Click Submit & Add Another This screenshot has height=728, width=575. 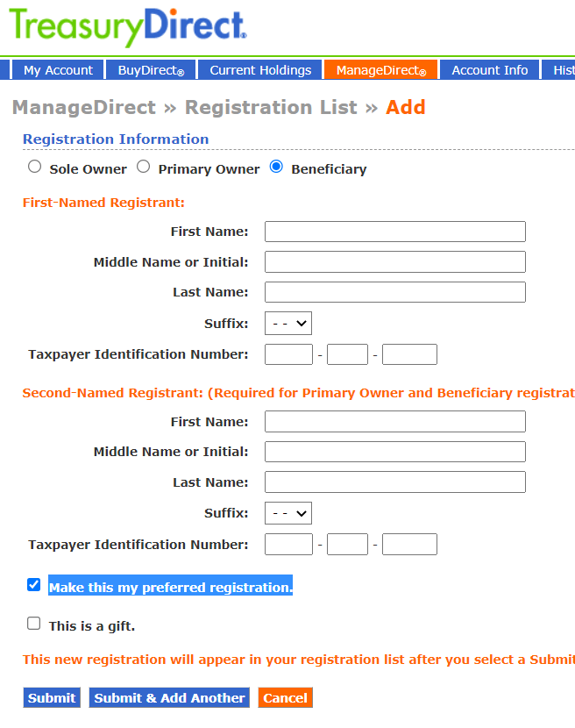tap(168, 697)
